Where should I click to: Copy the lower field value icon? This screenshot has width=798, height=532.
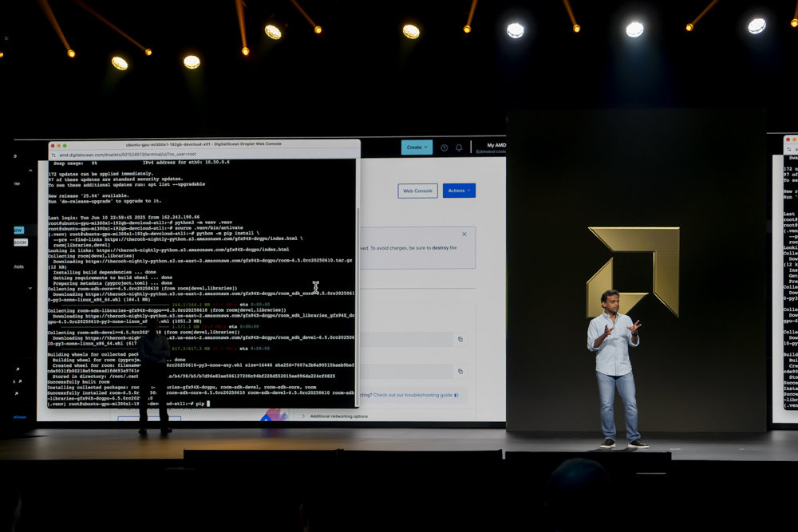pyautogui.click(x=460, y=371)
